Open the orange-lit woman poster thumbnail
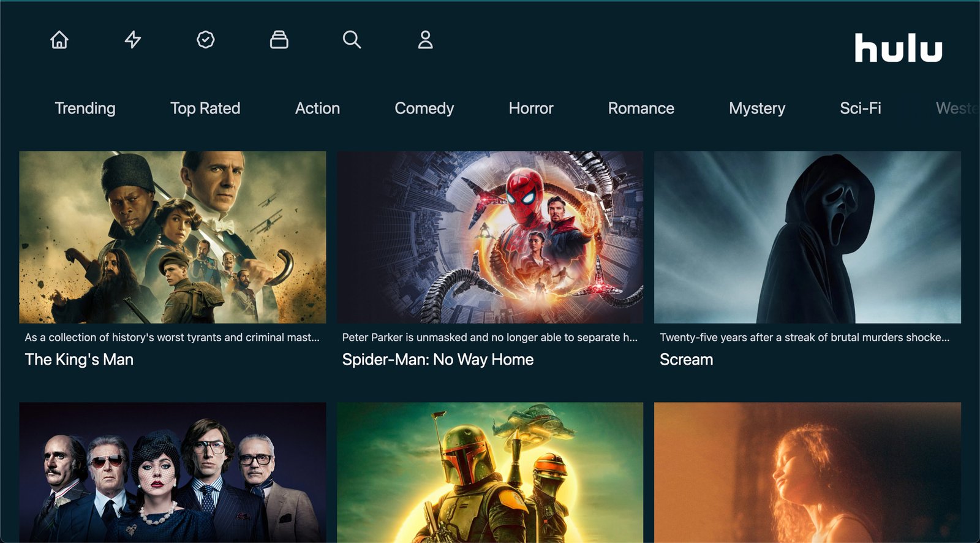This screenshot has height=543, width=980. point(807,473)
